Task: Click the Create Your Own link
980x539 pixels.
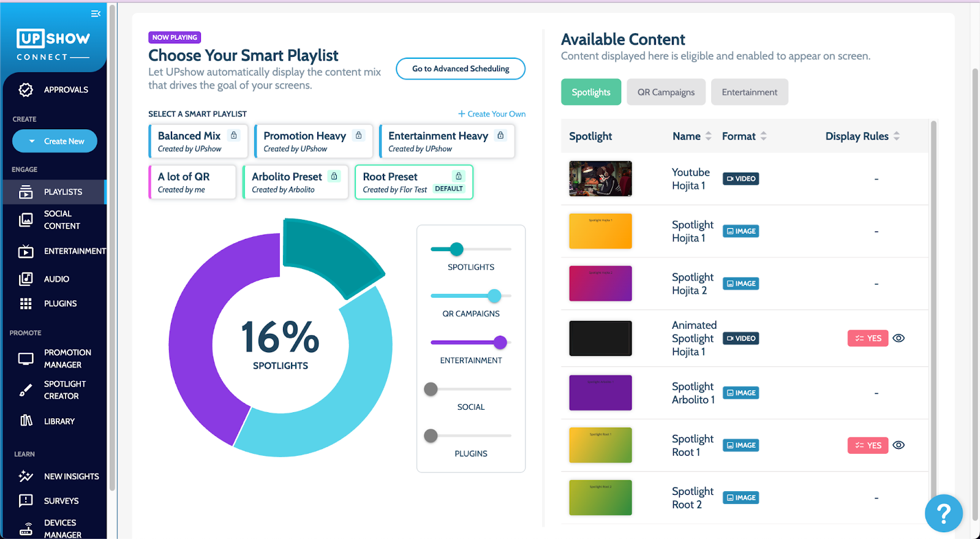Action: coord(492,114)
